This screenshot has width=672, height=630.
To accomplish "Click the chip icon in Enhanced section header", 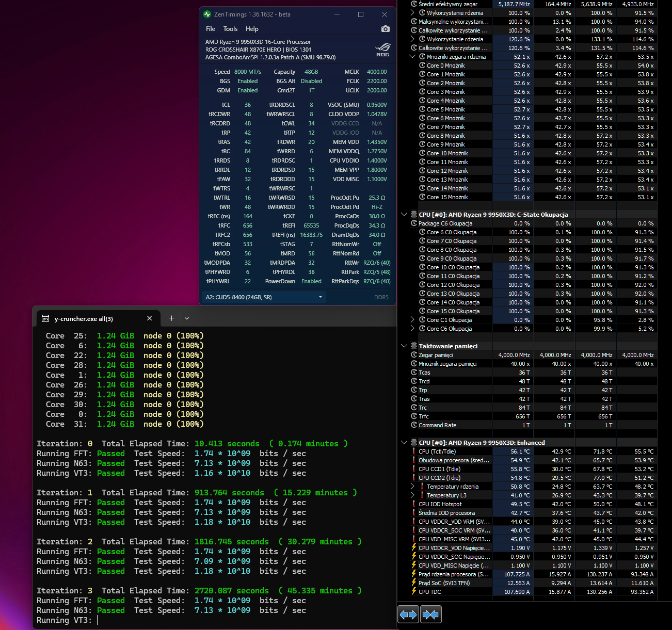I will tap(413, 443).
